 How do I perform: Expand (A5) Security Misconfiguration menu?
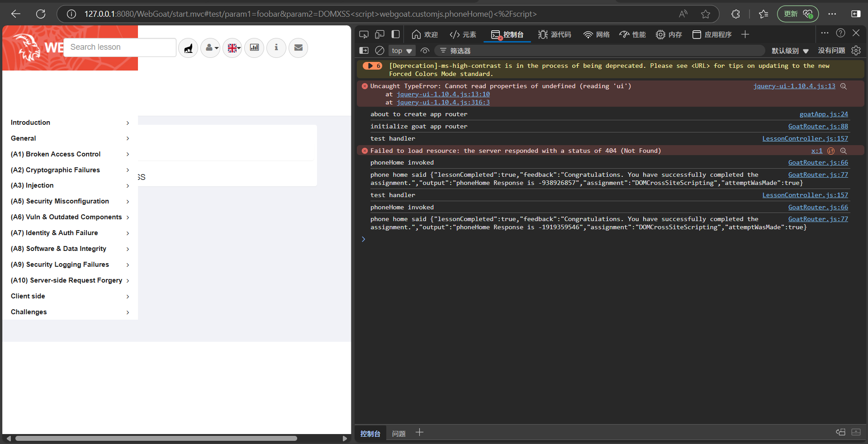pos(70,201)
